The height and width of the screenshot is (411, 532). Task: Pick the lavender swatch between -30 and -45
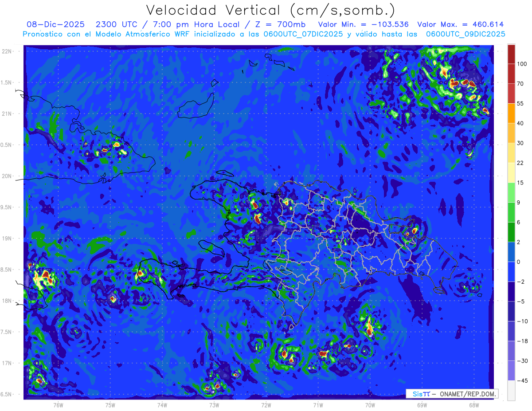[511, 371]
